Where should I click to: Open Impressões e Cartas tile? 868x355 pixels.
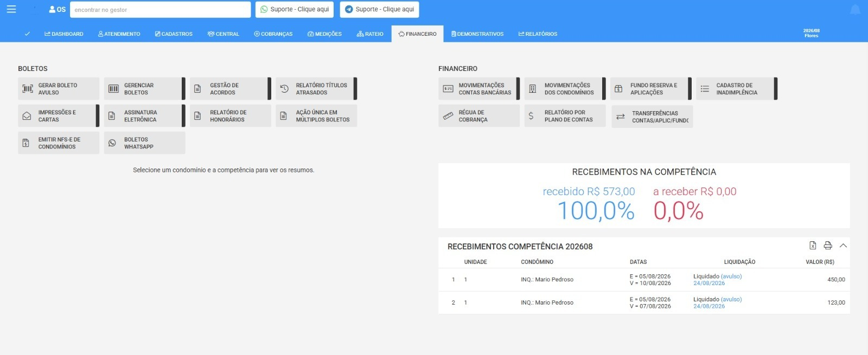(x=59, y=115)
